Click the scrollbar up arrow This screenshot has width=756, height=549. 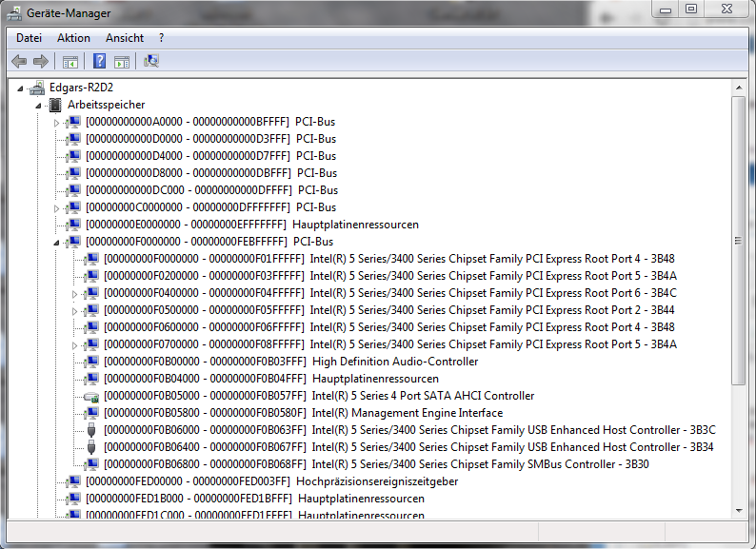pos(738,88)
